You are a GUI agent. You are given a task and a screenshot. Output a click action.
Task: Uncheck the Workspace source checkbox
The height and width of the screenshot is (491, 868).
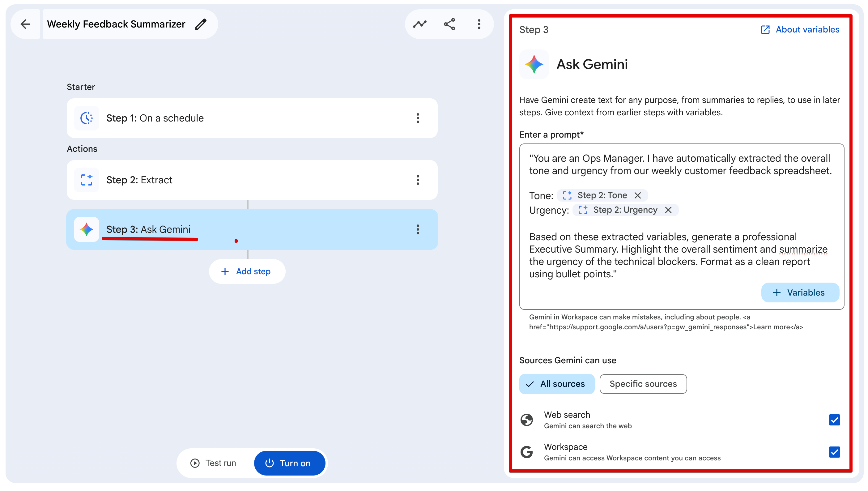pos(834,452)
